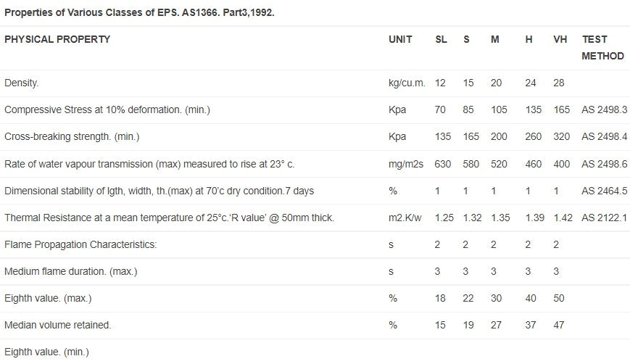
Task: Click the UNIT column header
Action: (400, 39)
